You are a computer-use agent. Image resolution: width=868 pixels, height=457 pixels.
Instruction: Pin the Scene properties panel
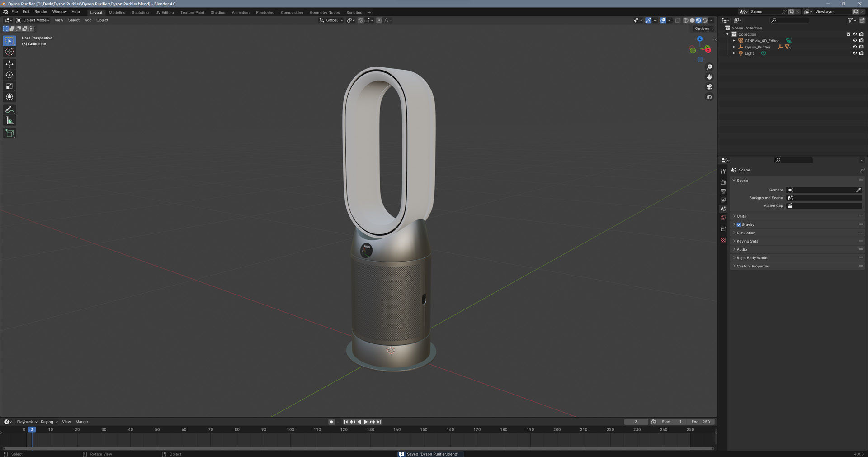[x=862, y=170]
